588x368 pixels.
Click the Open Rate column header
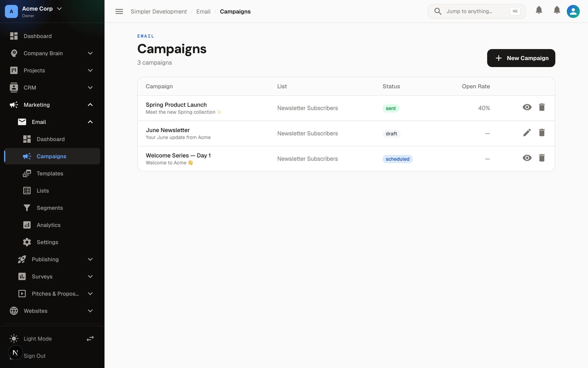click(476, 86)
